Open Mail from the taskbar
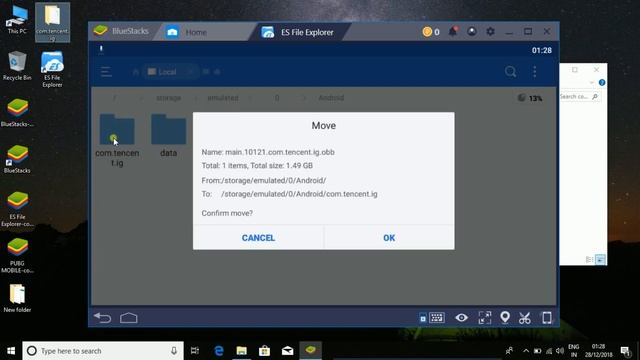The image size is (640, 360). click(x=287, y=351)
